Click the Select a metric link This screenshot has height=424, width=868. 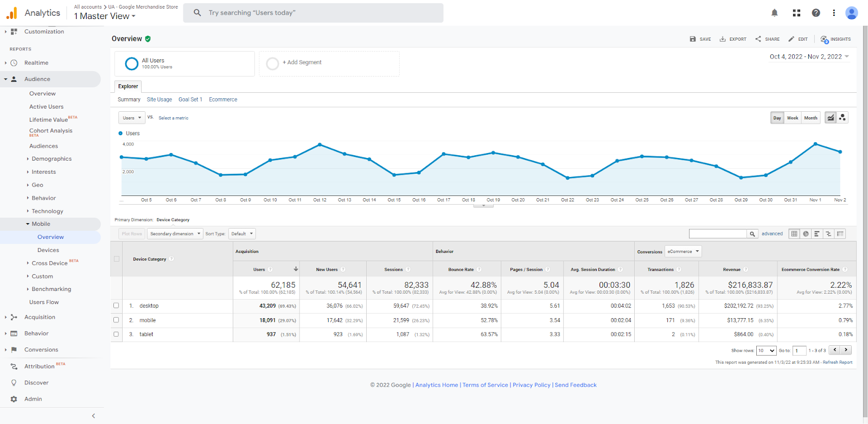pos(173,118)
